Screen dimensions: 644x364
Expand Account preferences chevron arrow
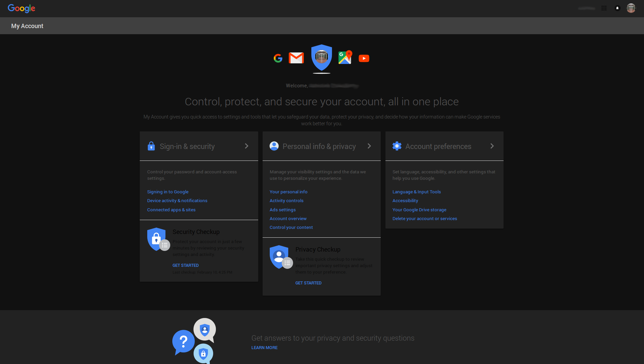click(492, 146)
